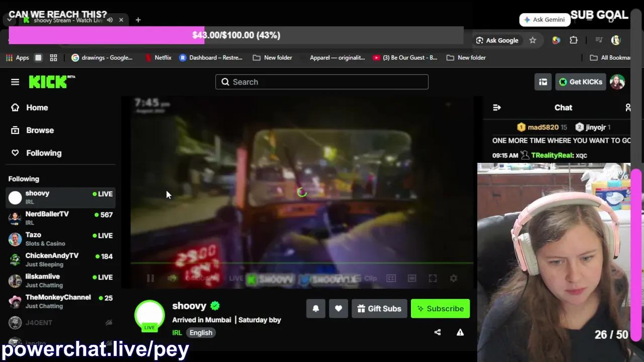Viewport: 644px width, 362px height.
Task: Open the multicolor circle browser extension
Action: pos(556,40)
